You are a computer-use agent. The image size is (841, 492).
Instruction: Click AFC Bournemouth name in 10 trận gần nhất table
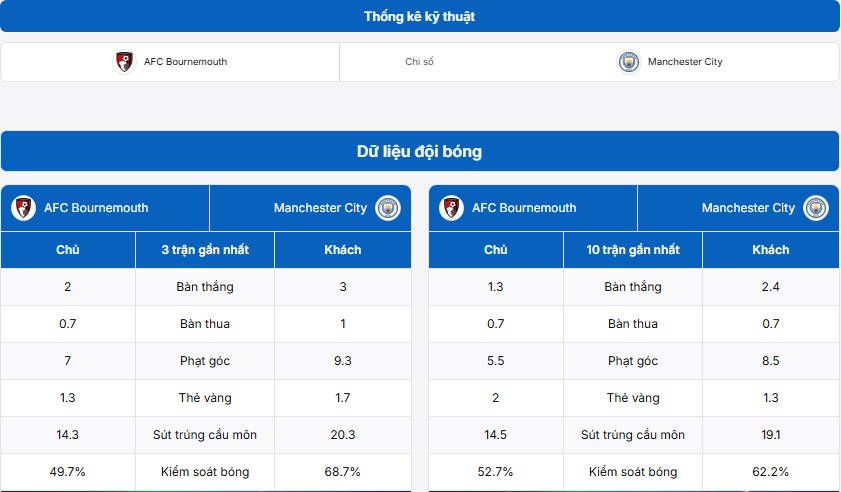[x=524, y=208]
